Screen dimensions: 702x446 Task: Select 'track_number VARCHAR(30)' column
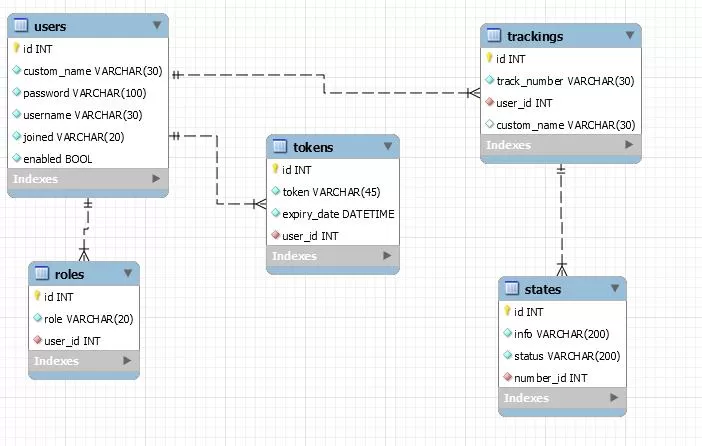[x=565, y=81]
